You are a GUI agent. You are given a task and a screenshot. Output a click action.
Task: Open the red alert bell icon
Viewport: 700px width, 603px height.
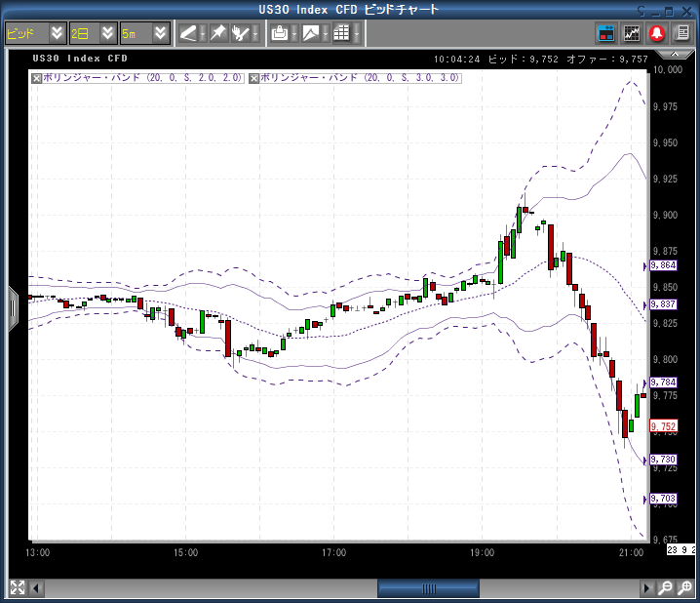tap(657, 33)
